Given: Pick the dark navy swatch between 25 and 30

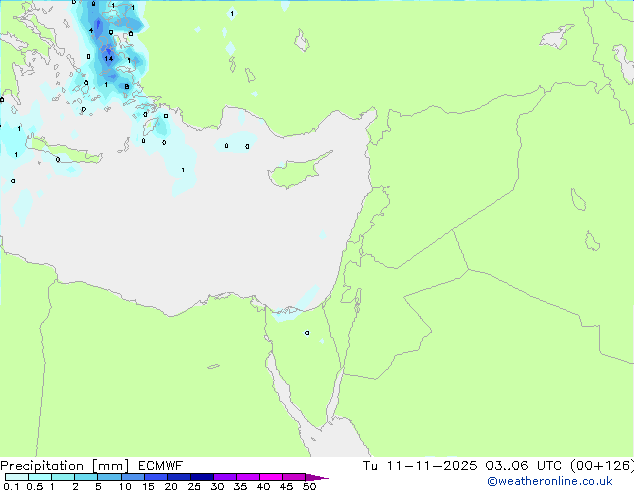Looking at the screenshot, I should tap(201, 477).
